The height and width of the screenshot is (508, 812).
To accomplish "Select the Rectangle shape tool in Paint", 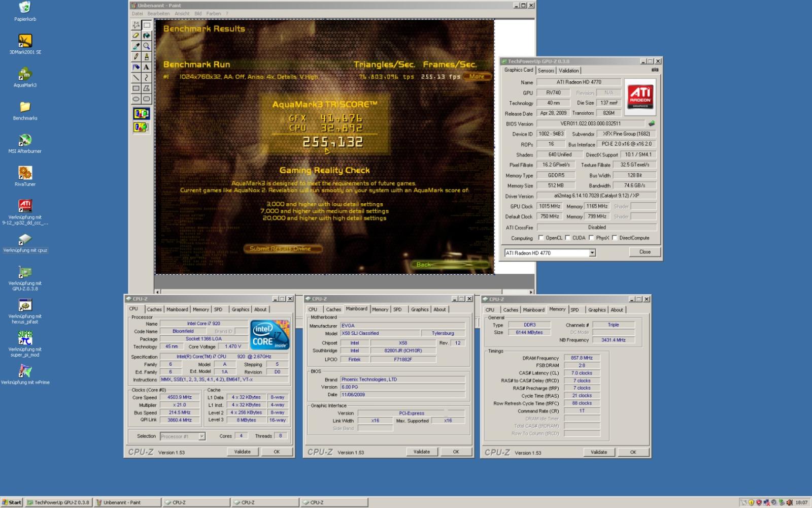I will pos(136,88).
